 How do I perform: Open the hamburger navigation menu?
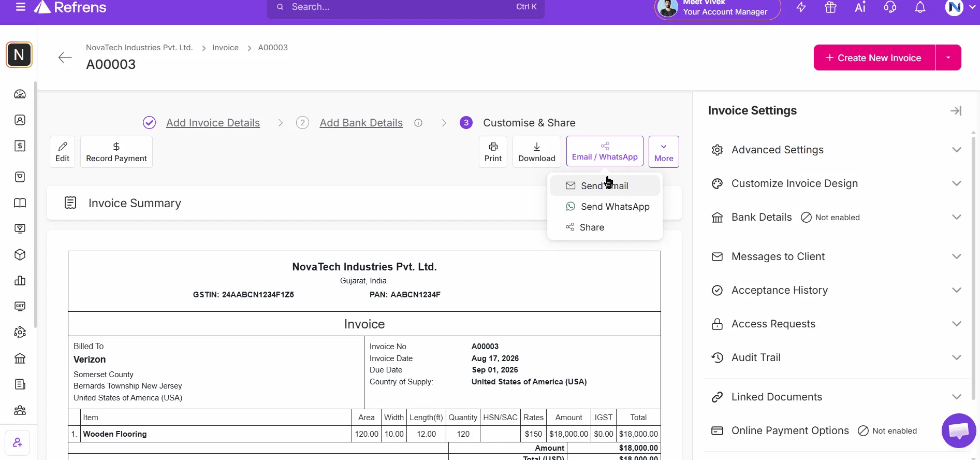coord(21,7)
